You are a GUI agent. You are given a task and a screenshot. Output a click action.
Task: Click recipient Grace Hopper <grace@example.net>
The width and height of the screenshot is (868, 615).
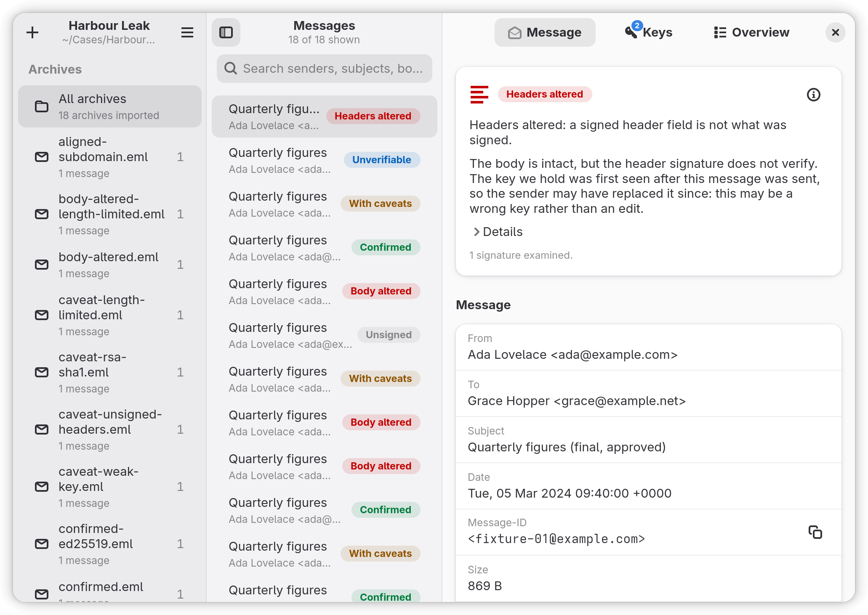[x=577, y=401]
